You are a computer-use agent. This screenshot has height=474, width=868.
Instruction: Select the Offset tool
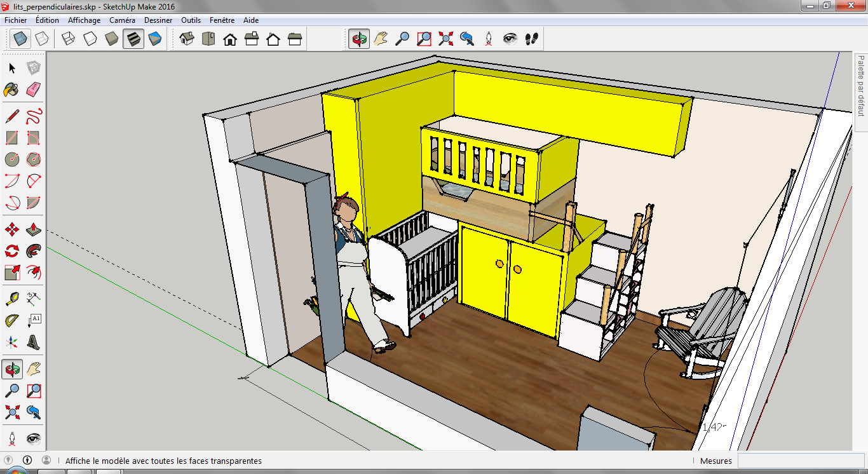tap(34, 273)
